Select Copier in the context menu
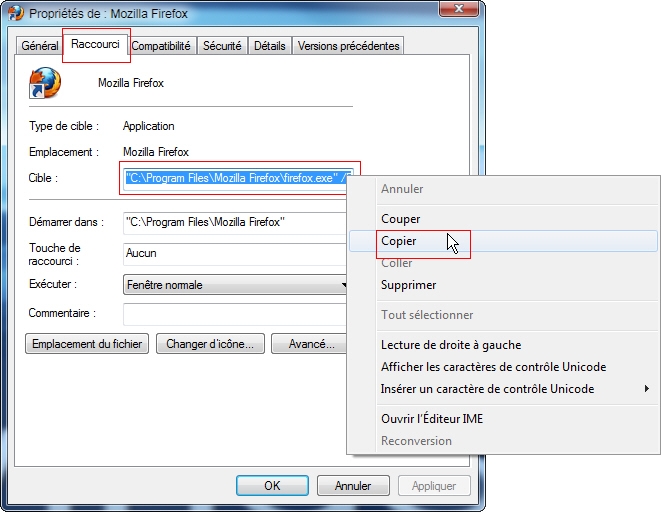Image resolution: width=661 pixels, height=512 pixels. tap(503, 241)
